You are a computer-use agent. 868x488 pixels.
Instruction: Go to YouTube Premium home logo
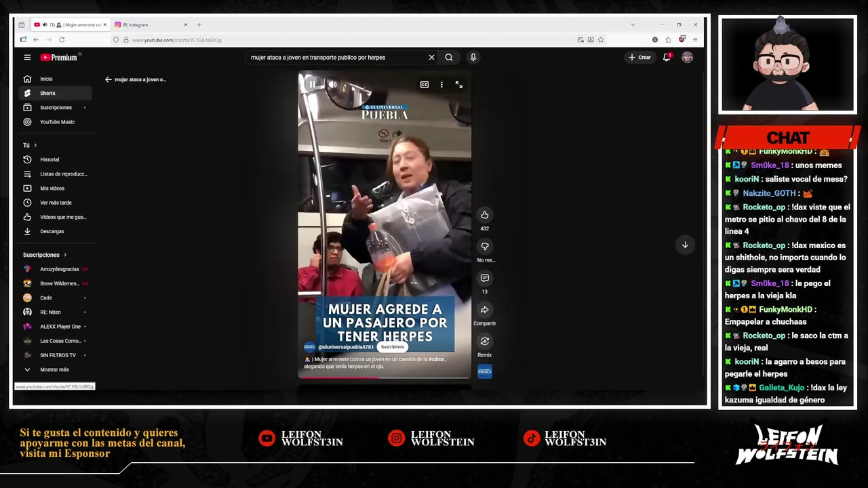(60, 58)
